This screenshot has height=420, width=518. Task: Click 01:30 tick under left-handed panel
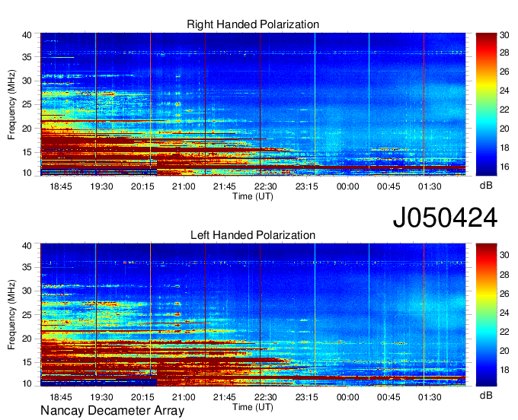click(430, 397)
